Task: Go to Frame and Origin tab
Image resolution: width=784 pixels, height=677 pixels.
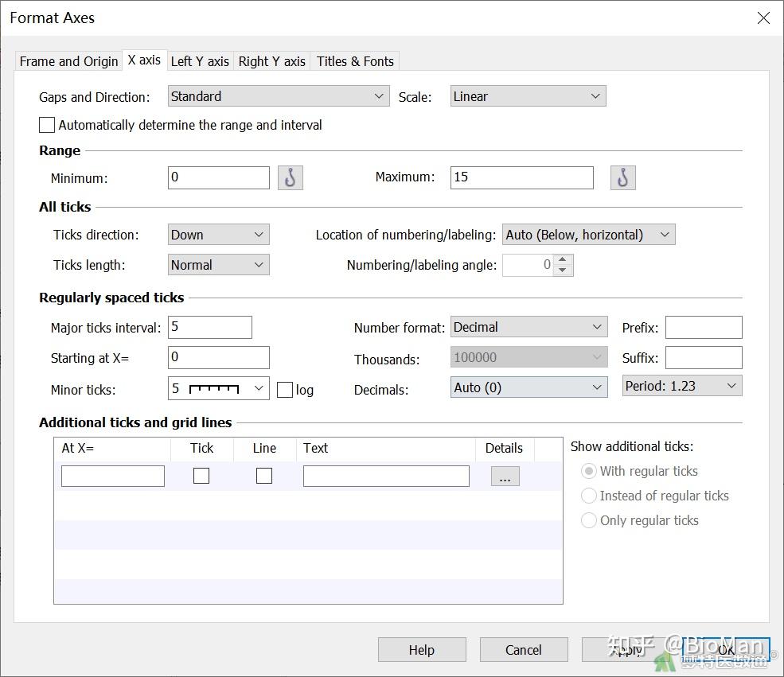Action: [68, 61]
